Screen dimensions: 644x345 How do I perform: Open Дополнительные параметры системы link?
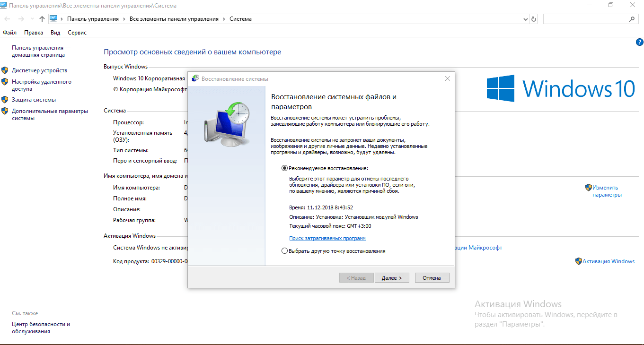[50, 115]
